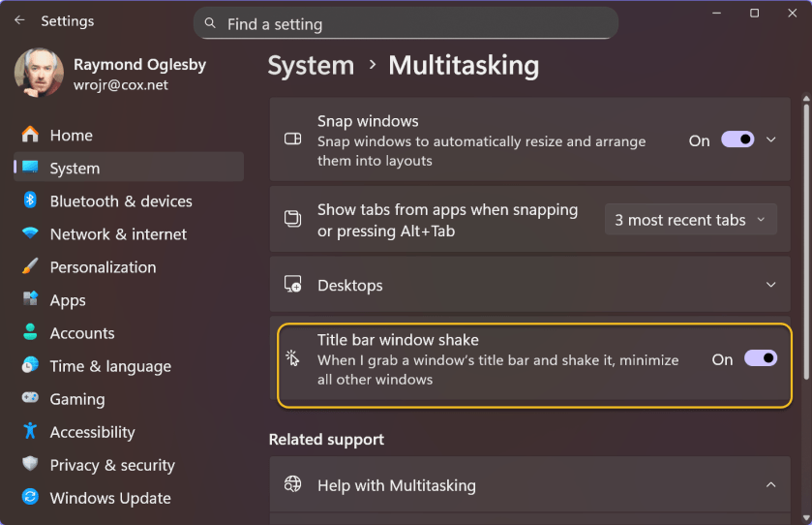Expand the Desktops section
The height and width of the screenshot is (525, 812).
[x=771, y=285]
